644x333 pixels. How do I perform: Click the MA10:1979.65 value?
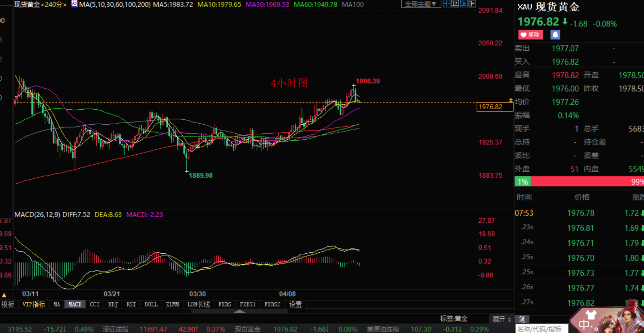[x=219, y=4]
